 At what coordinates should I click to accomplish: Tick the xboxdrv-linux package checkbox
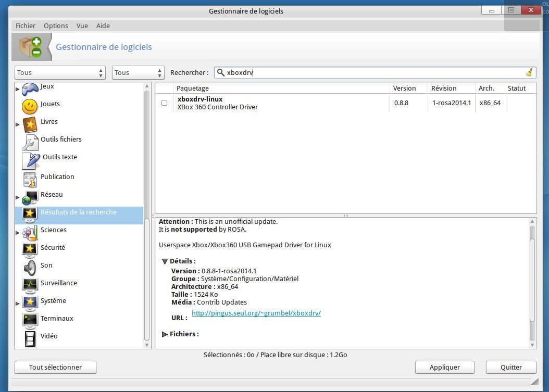(164, 103)
